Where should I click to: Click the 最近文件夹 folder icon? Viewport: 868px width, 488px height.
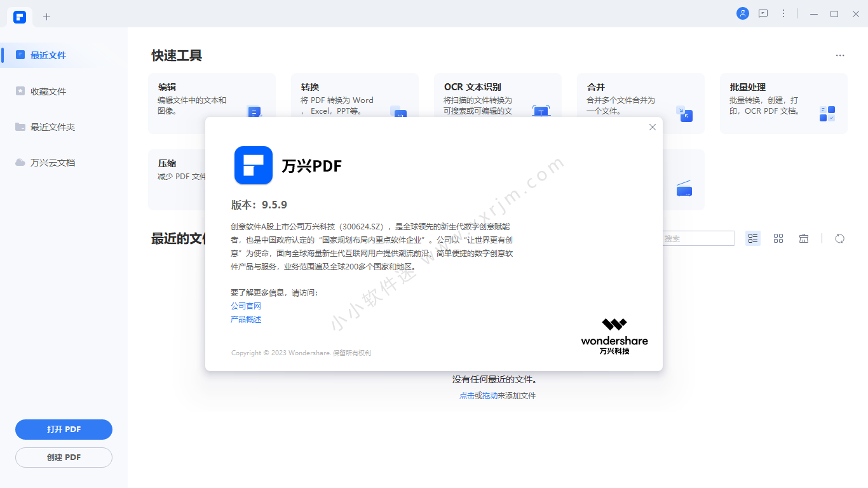click(x=20, y=127)
